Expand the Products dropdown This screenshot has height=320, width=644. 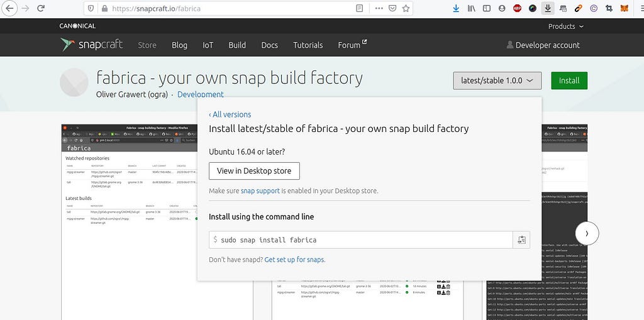point(565,26)
